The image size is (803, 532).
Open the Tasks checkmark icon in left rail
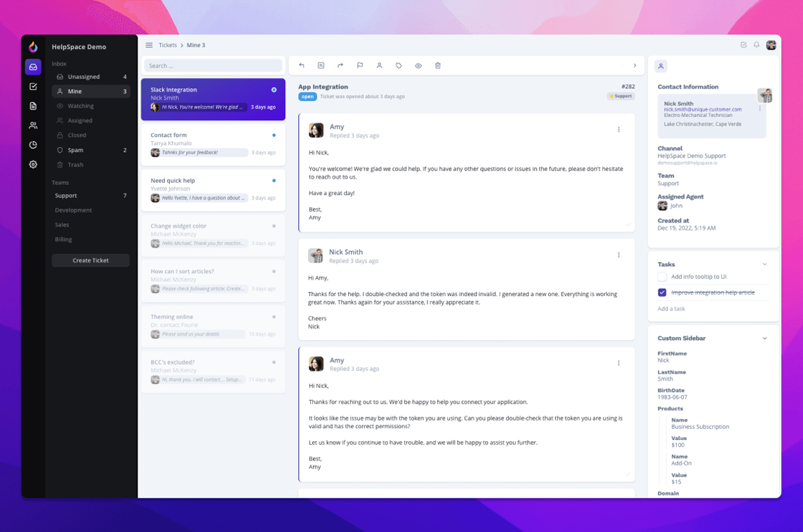click(x=33, y=86)
